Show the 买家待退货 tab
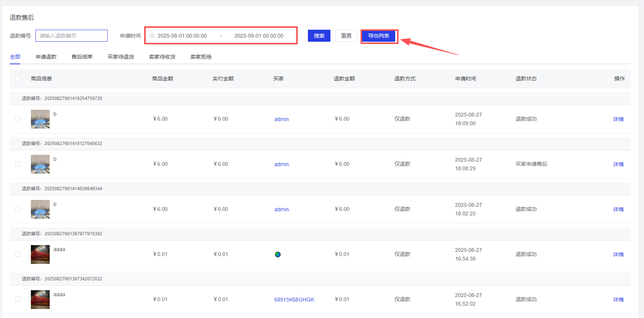This screenshot has height=318, width=644. click(121, 57)
